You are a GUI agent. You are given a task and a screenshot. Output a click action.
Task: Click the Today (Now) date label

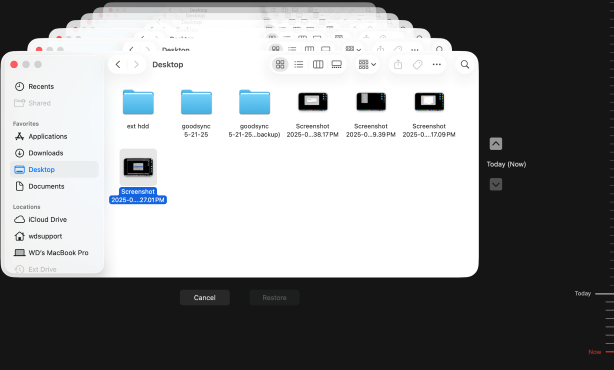click(x=506, y=164)
